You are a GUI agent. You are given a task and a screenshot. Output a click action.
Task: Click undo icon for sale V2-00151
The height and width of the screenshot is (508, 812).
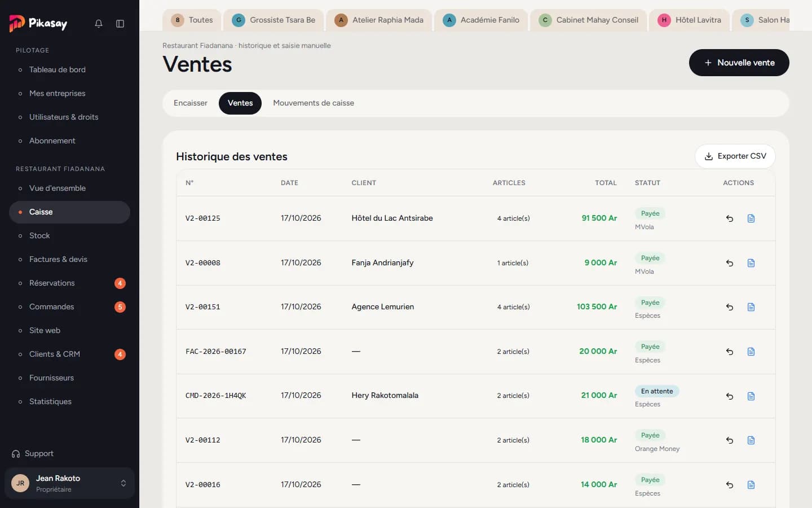pos(730,307)
